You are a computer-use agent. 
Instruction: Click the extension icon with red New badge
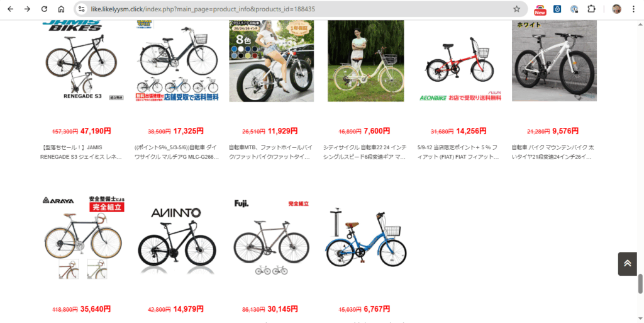[540, 9]
